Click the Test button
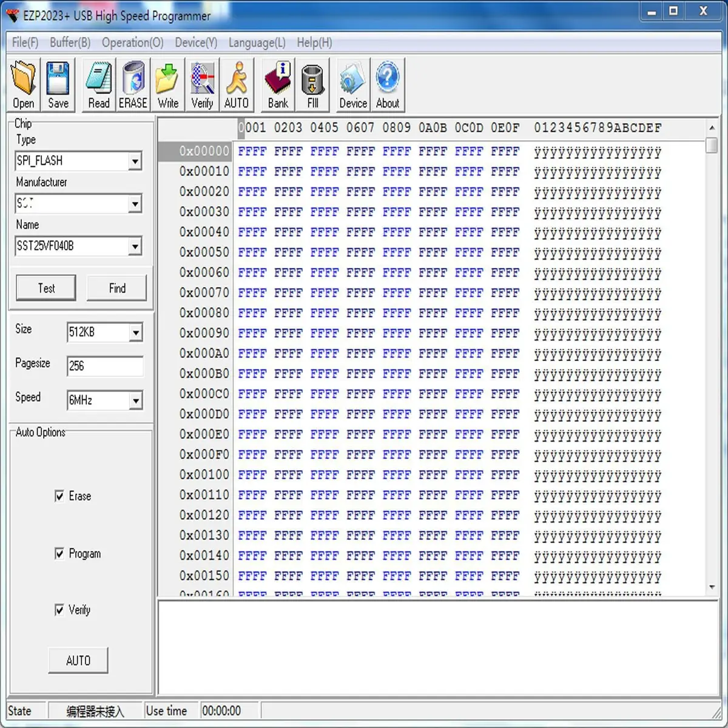Image resolution: width=728 pixels, height=728 pixels. (46, 288)
